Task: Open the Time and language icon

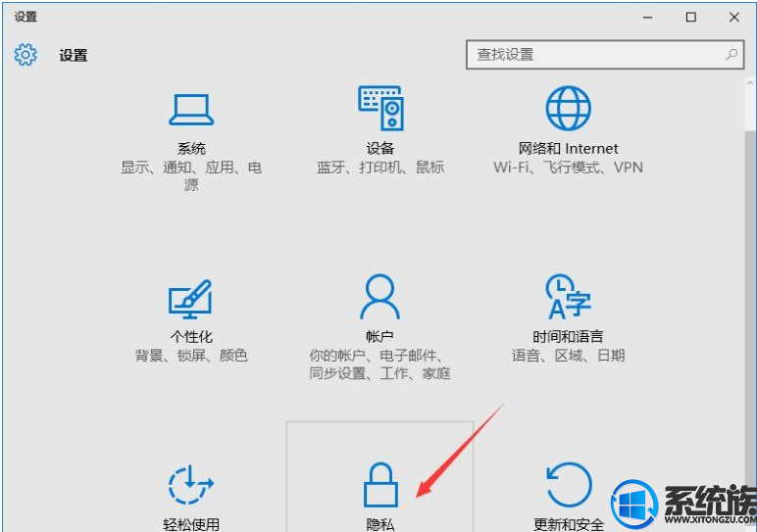Action: tap(568, 297)
